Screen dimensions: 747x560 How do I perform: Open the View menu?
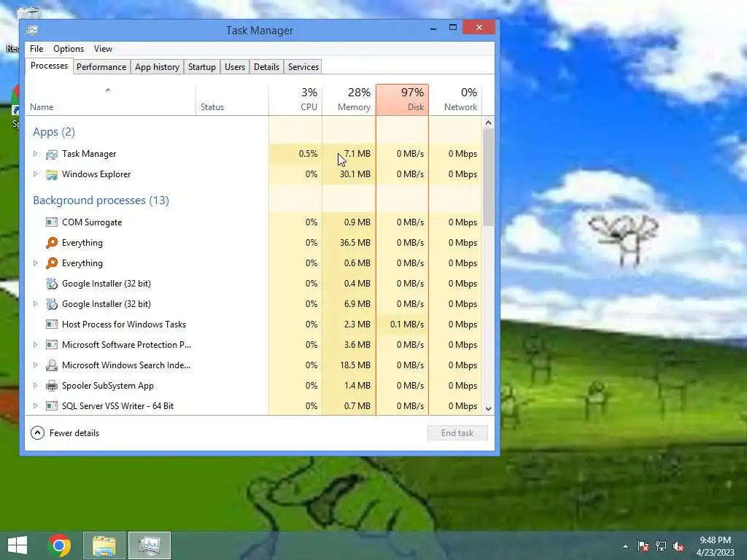coord(103,49)
